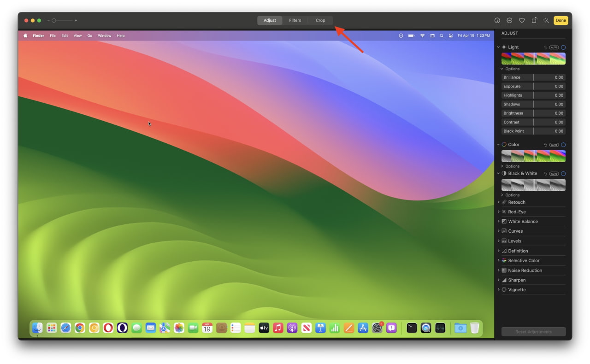Expand the White Balance section
The width and height of the screenshot is (590, 364).
[x=499, y=221]
